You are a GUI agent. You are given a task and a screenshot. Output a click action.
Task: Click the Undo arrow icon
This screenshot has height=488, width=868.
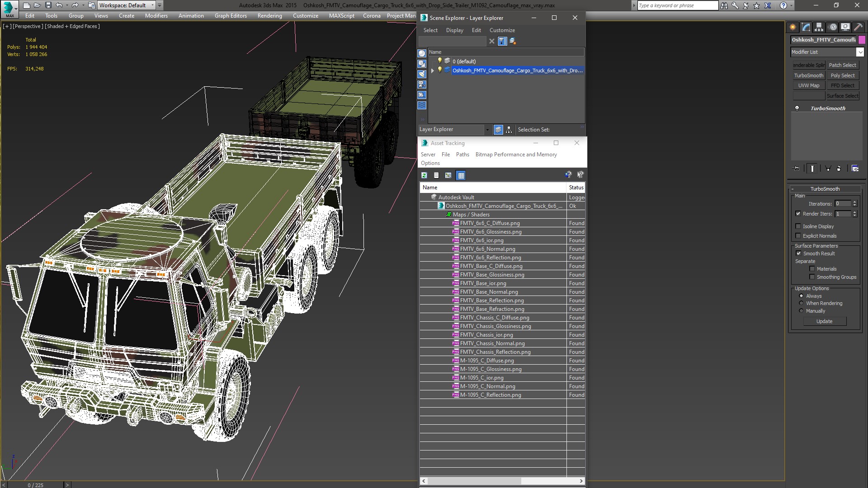(x=59, y=5)
